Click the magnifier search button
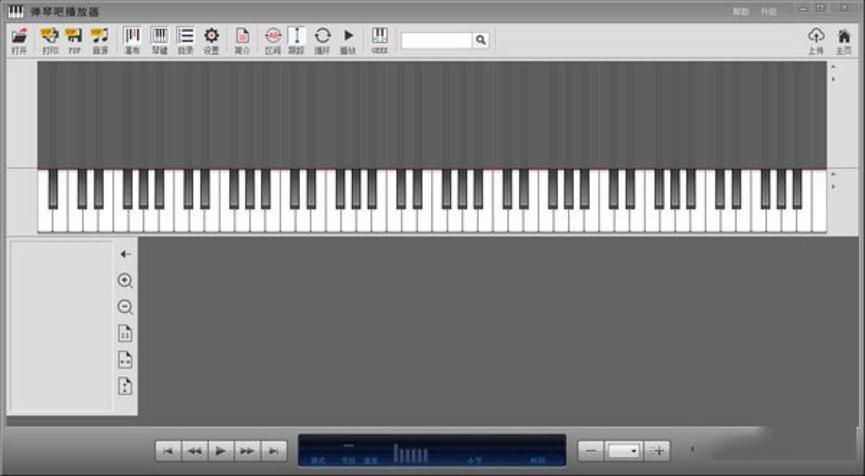Screen dimensions: 865x476 pyautogui.click(x=480, y=40)
